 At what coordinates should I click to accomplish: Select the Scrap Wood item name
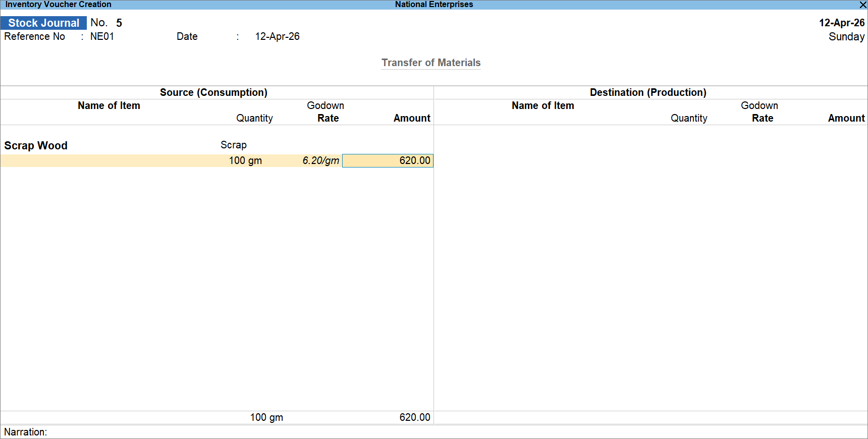36,145
